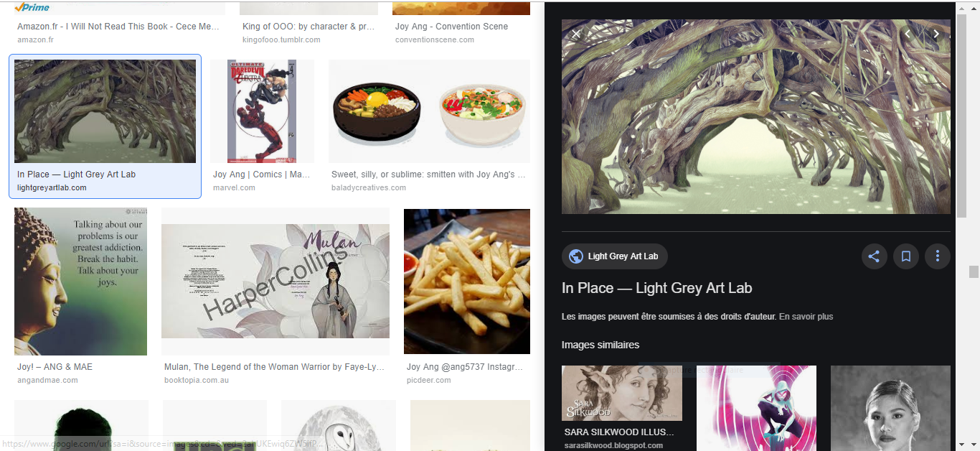980x451 pixels.
Task: Open the 'En savoir plus' link
Action: coord(806,317)
